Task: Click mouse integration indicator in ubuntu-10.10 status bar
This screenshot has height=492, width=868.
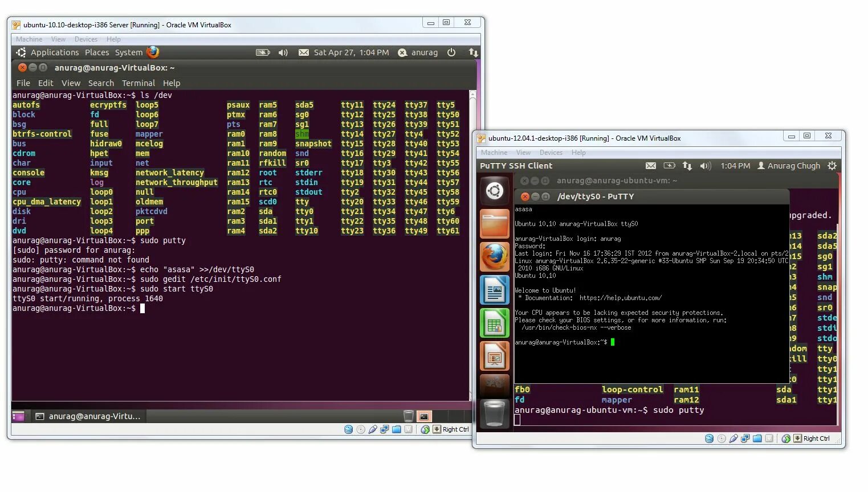Action: click(425, 429)
